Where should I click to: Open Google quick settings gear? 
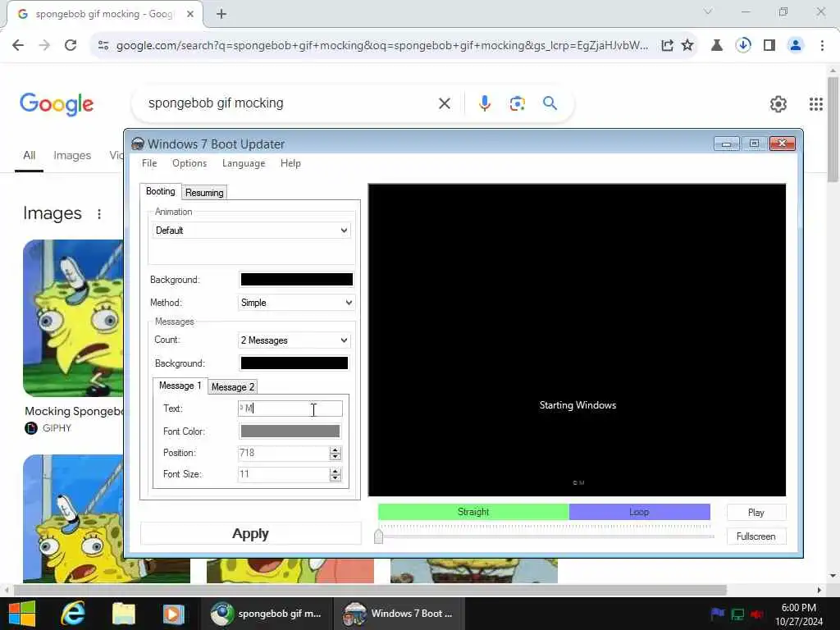[778, 104]
